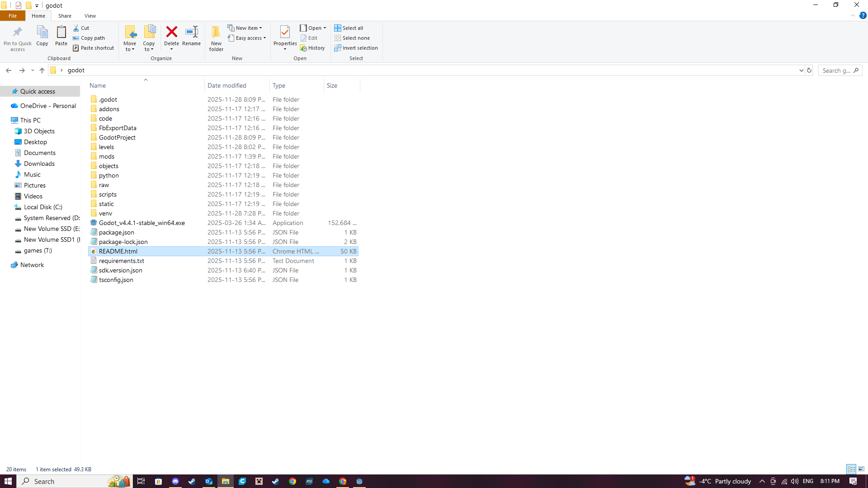
Task: Switch to details view toggle
Action: pyautogui.click(x=851, y=469)
